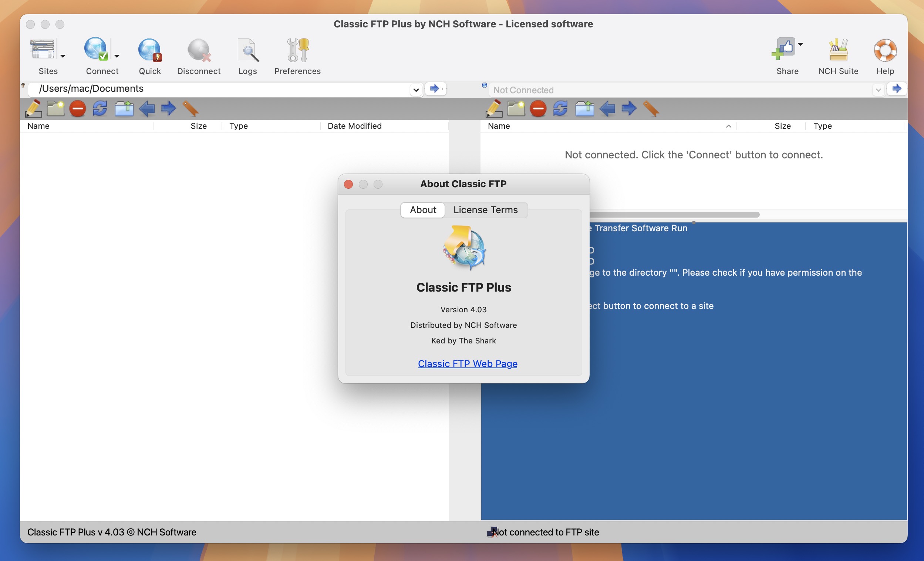Toggle the remote panel delete icon
The image size is (924, 561).
[539, 108]
